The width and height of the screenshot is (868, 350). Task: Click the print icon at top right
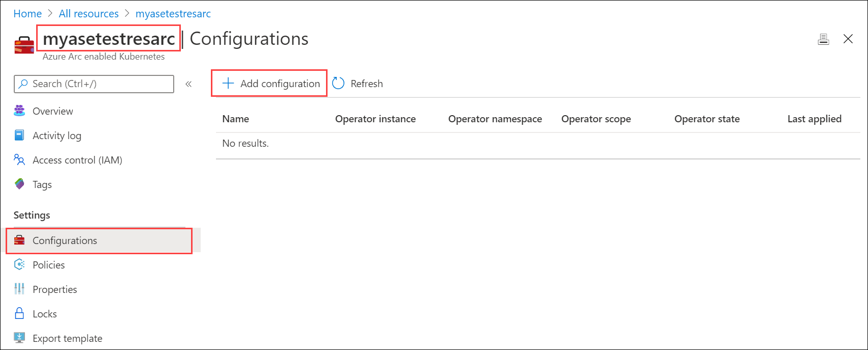[x=823, y=39]
